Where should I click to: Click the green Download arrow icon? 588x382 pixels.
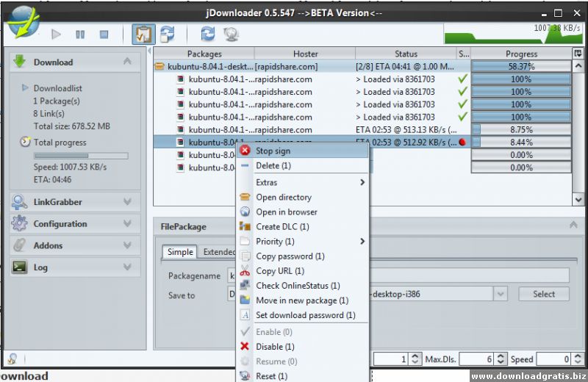(20, 61)
